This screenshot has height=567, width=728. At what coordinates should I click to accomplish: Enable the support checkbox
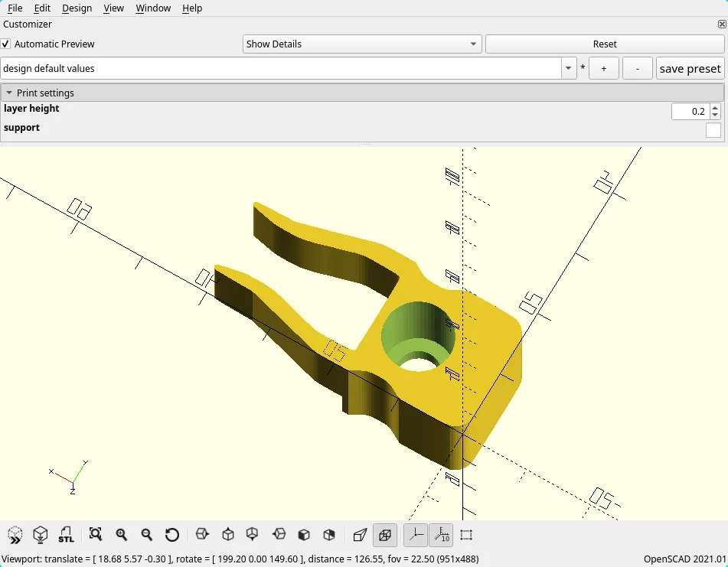(713, 130)
